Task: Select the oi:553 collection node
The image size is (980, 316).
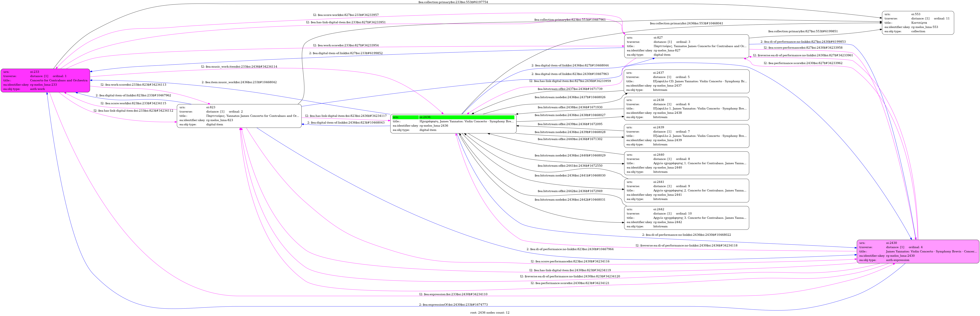Action: pyautogui.click(x=918, y=23)
